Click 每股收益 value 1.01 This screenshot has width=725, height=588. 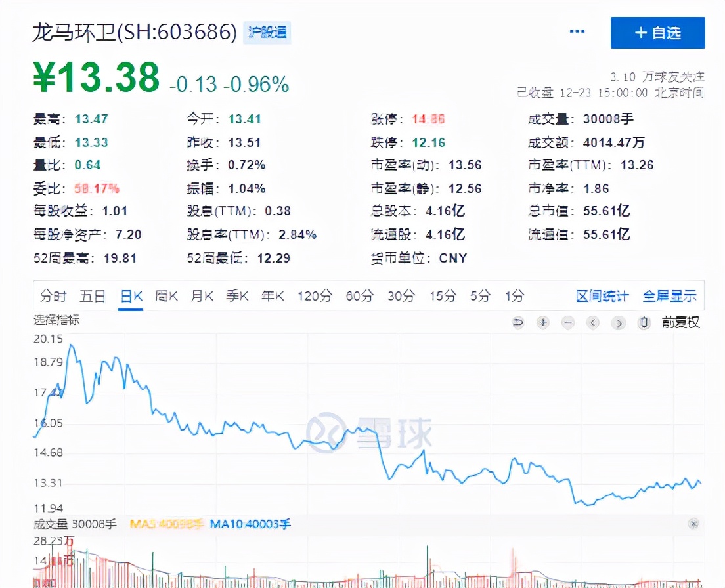point(115,211)
